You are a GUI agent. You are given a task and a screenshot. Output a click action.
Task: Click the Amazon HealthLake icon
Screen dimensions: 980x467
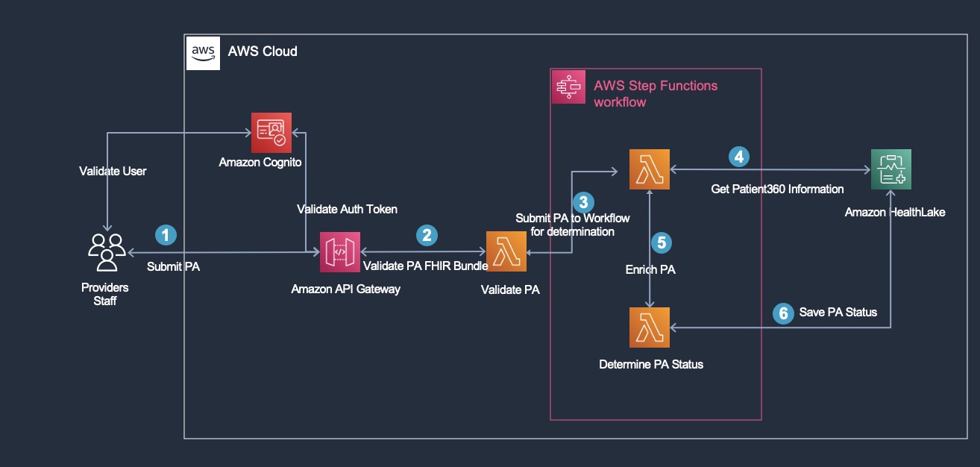pos(891,170)
